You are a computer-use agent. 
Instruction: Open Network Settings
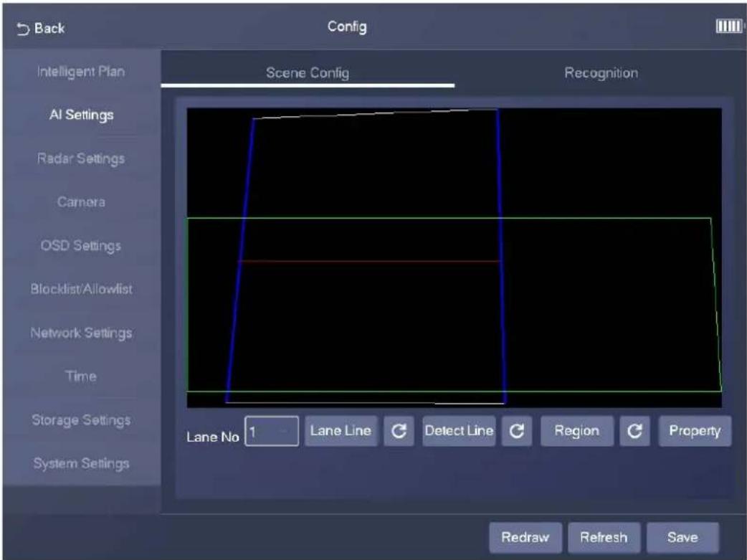click(x=82, y=333)
